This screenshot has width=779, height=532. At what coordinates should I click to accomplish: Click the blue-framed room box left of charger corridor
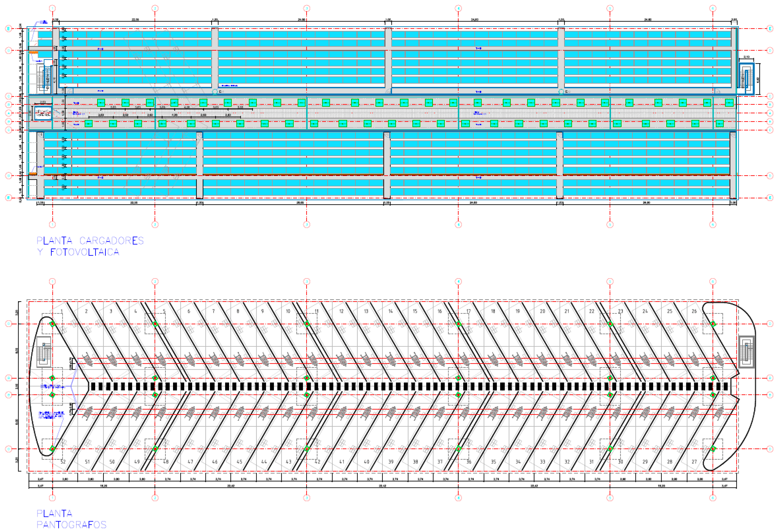43,113
